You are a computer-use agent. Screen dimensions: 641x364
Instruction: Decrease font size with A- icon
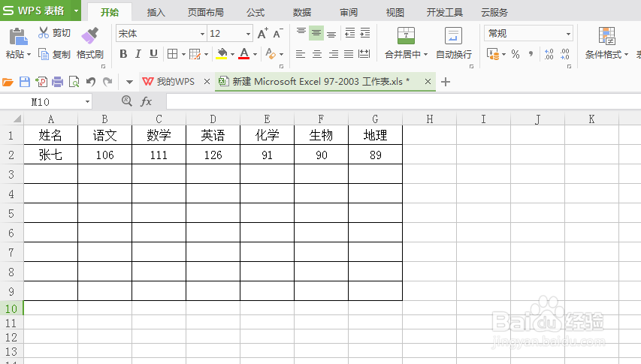click(278, 34)
